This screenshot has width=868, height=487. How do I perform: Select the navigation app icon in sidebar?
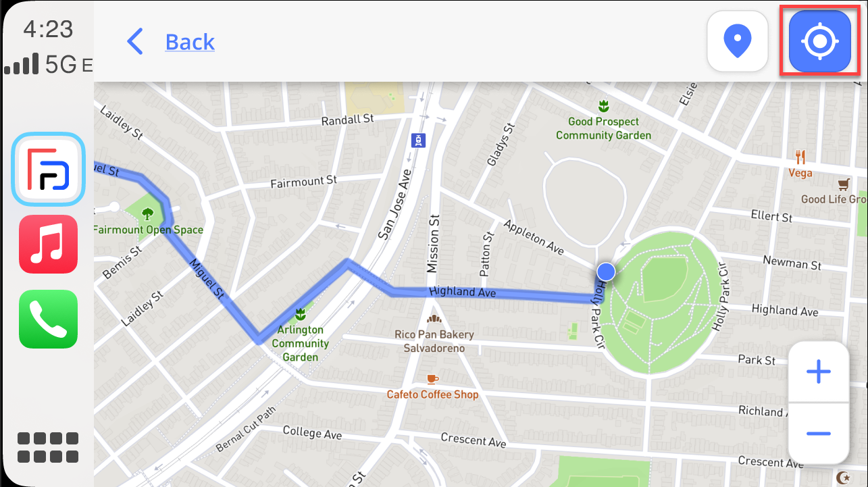[49, 170]
